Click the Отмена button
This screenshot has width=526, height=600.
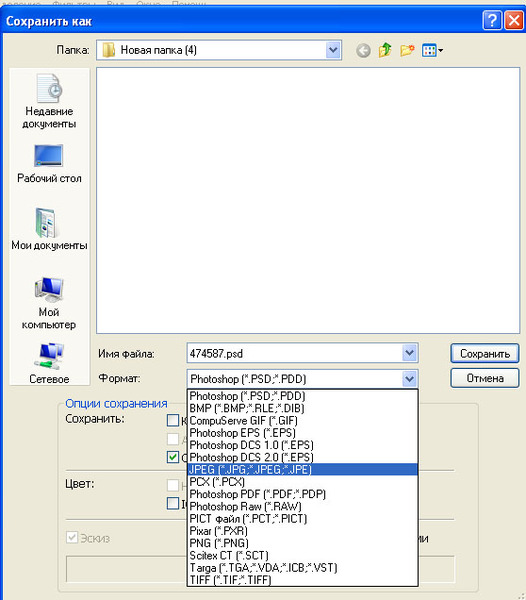(x=485, y=378)
